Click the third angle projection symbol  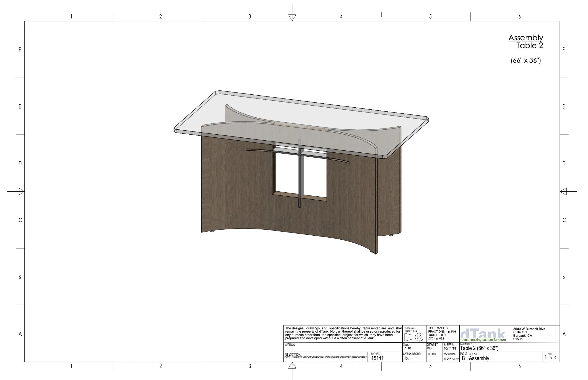(x=415, y=337)
